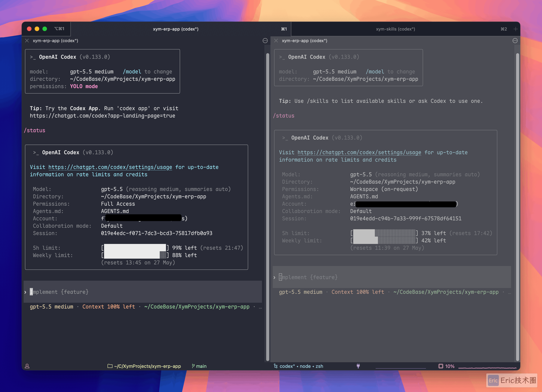Click the power plug icon in status bar
Viewport: 542px width, 392px height.
(x=358, y=366)
